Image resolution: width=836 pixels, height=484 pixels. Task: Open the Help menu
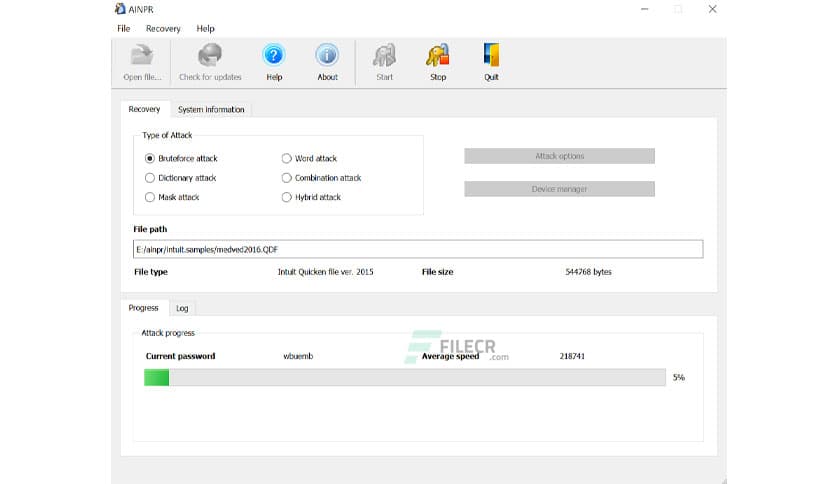point(205,29)
